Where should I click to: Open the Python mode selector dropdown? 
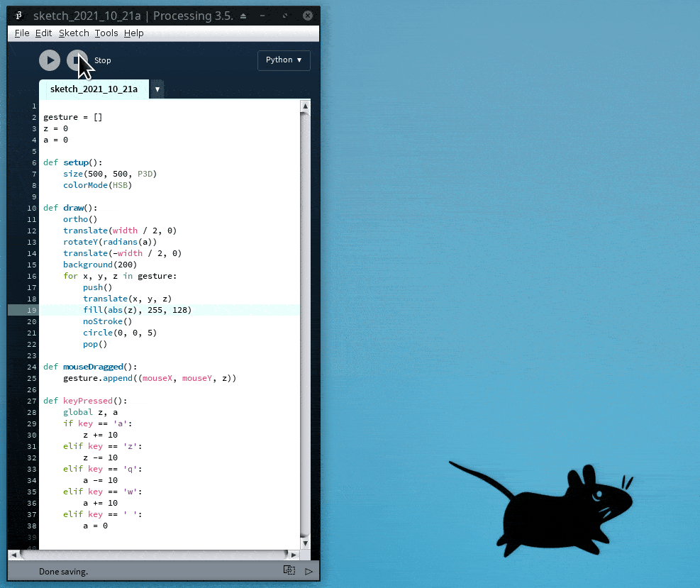coord(284,60)
